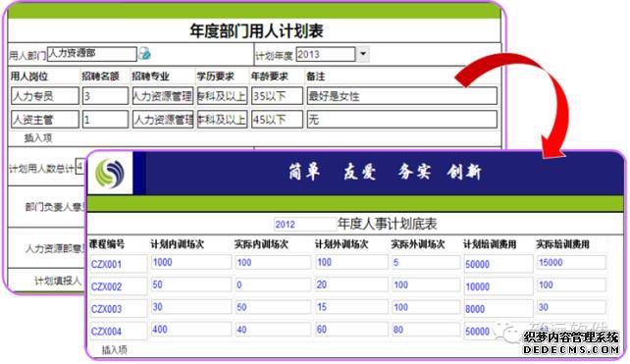Click the company logo in the banner

pyautogui.click(x=110, y=173)
